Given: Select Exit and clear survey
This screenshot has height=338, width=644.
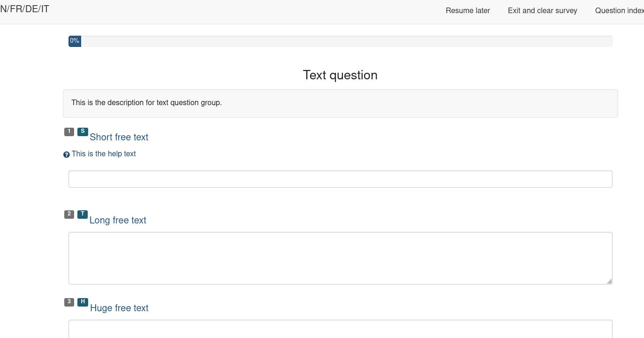Looking at the screenshot, I should point(542,10).
